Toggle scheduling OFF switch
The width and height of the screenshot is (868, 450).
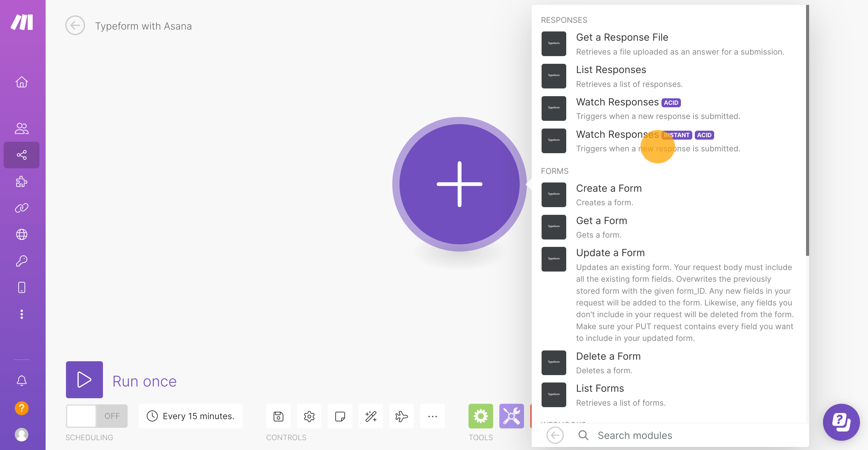click(97, 416)
